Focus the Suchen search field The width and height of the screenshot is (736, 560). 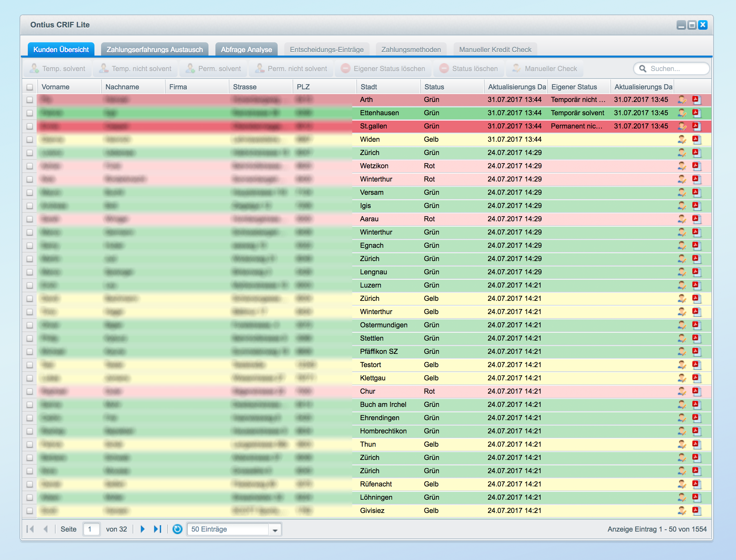(671, 69)
